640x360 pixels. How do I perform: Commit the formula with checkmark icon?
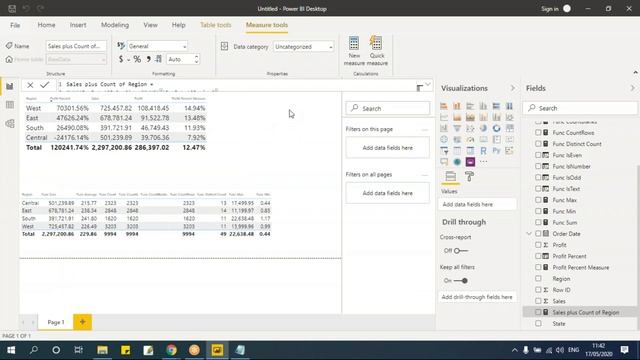(x=44, y=85)
